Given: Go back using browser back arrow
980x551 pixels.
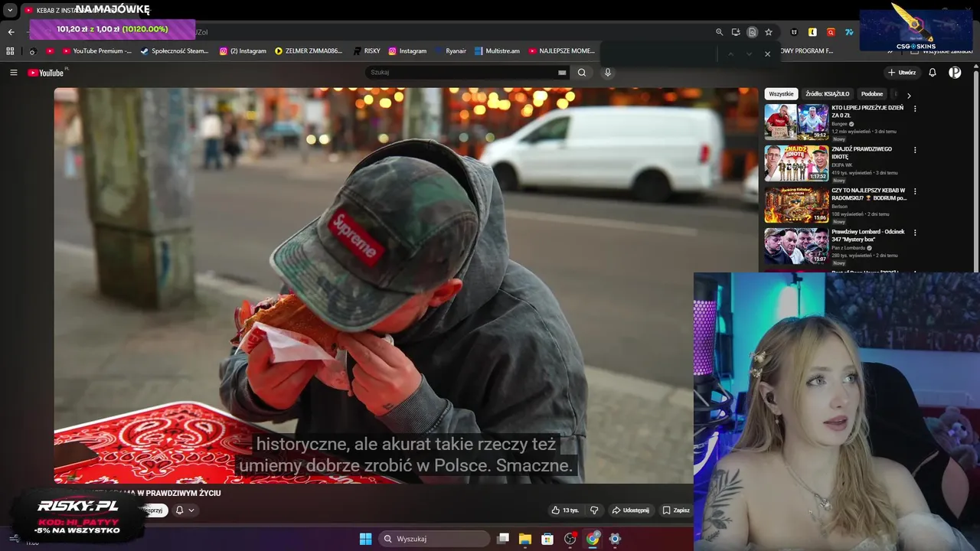Looking at the screenshot, I should point(11,32).
